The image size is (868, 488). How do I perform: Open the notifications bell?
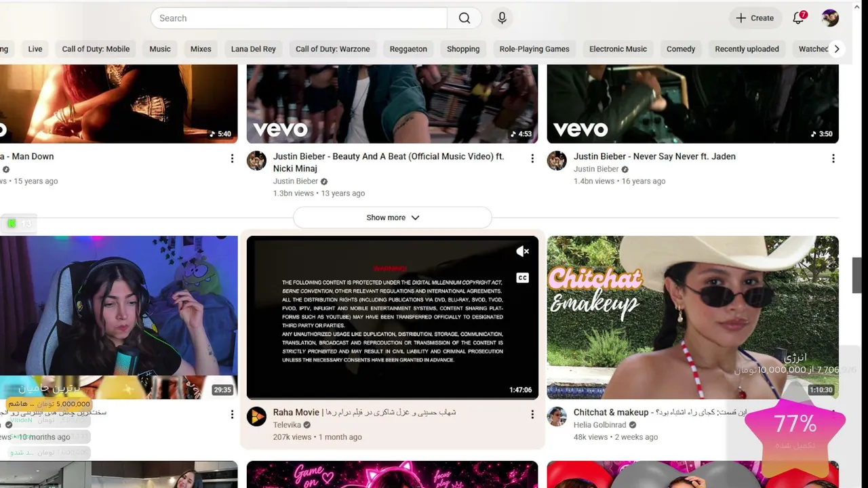(x=798, y=18)
